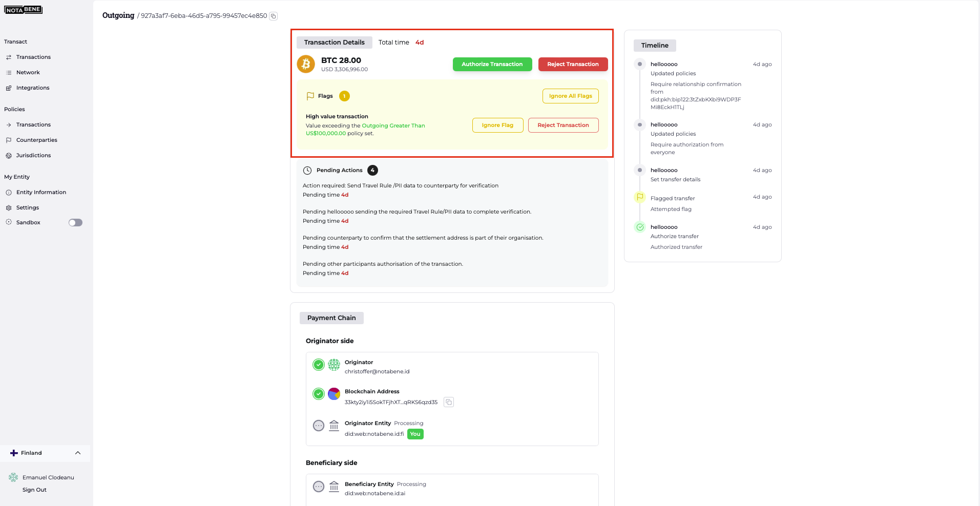Click the Authorize Transaction button
This screenshot has height=506, width=980.
[x=492, y=64]
